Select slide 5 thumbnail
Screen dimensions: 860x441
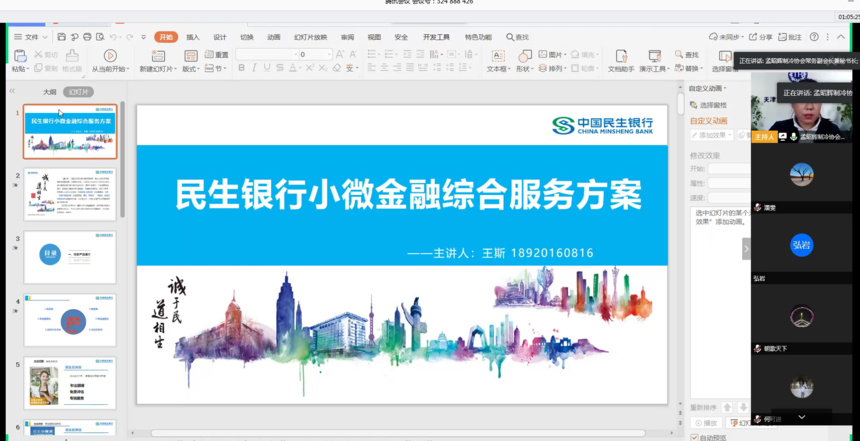[70, 383]
